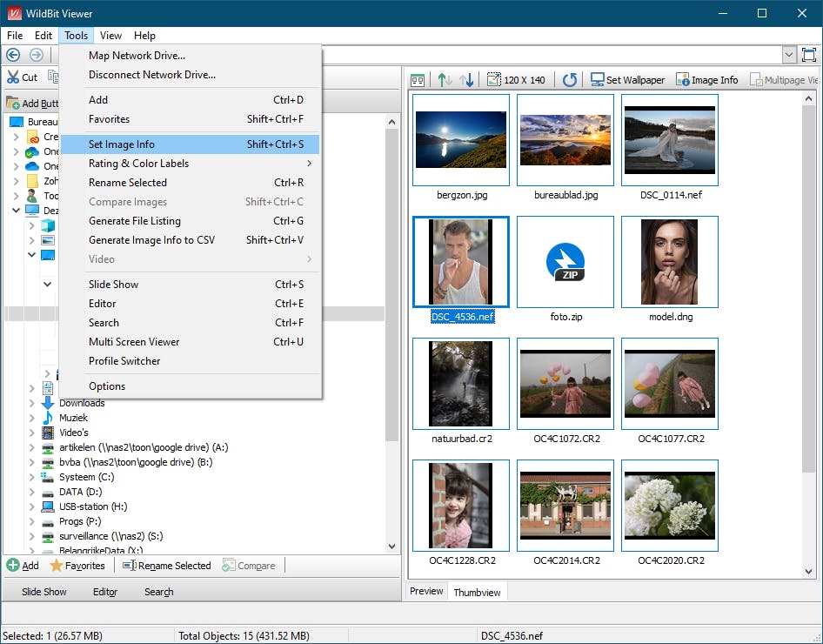Click the refresh circular arrow icon
Viewport: 823px width, 644px height.
pyautogui.click(x=569, y=80)
